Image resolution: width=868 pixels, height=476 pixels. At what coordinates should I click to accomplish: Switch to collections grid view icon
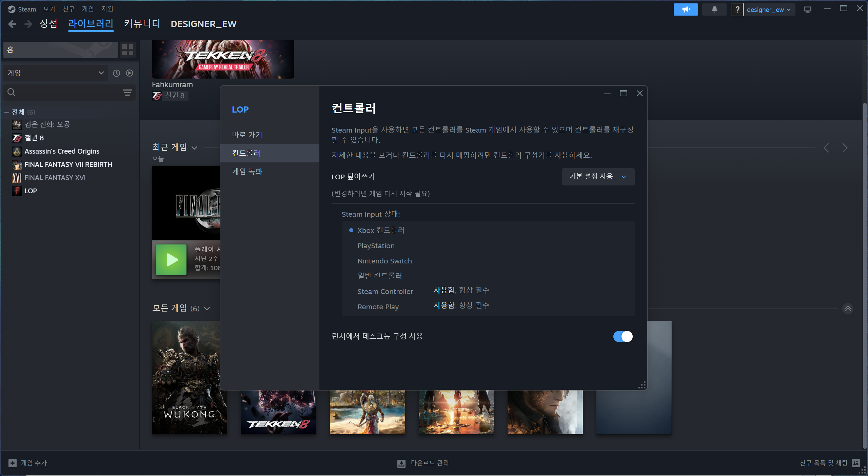pyautogui.click(x=127, y=49)
